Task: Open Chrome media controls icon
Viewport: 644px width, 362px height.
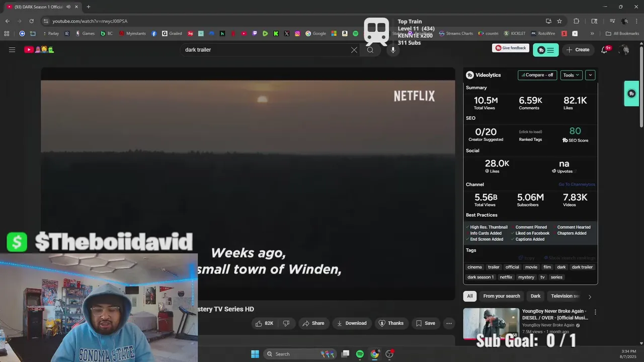Action: point(612,21)
